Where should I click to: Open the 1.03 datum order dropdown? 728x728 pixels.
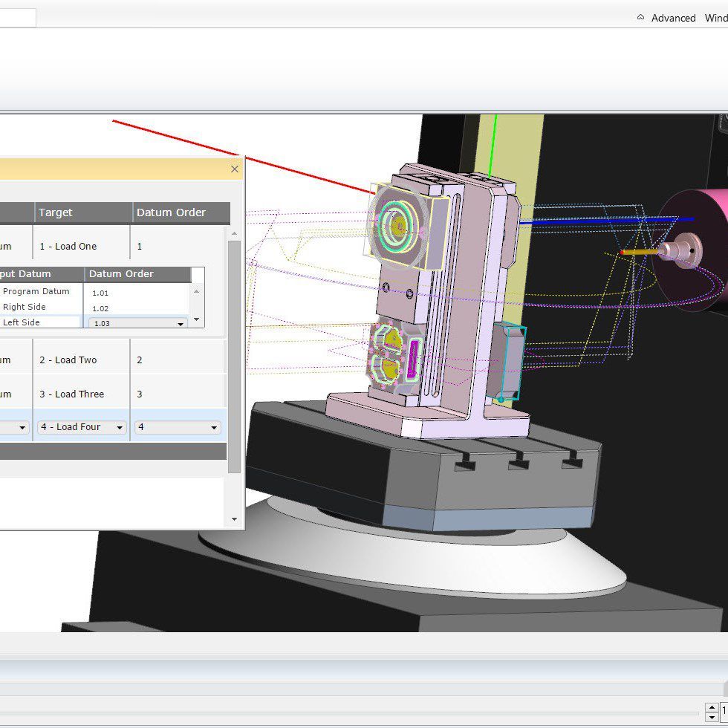coord(181,324)
